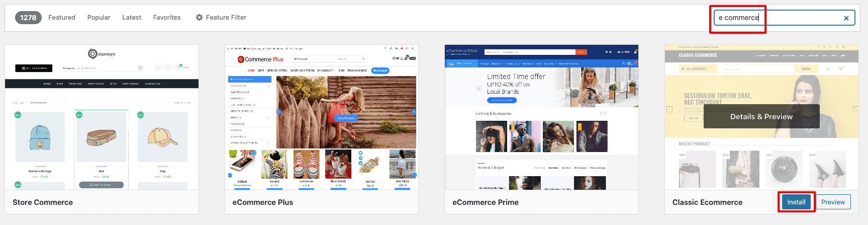
Task: Click the 1278 theme count badge
Action: click(x=28, y=17)
